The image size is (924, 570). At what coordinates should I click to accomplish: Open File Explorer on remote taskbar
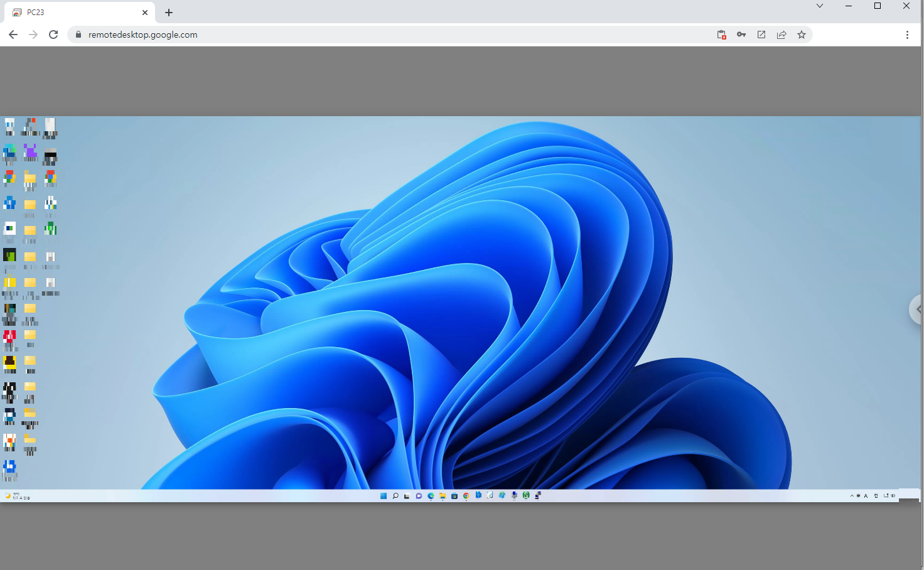[443, 496]
